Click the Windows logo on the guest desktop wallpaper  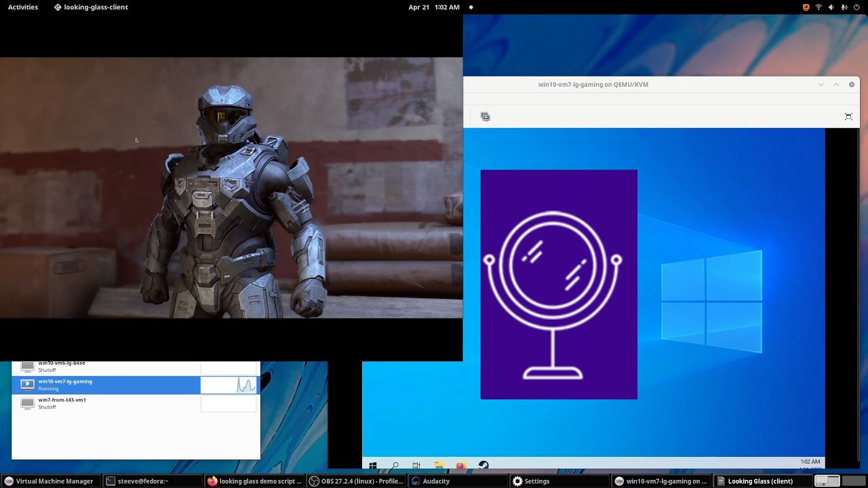(x=712, y=301)
